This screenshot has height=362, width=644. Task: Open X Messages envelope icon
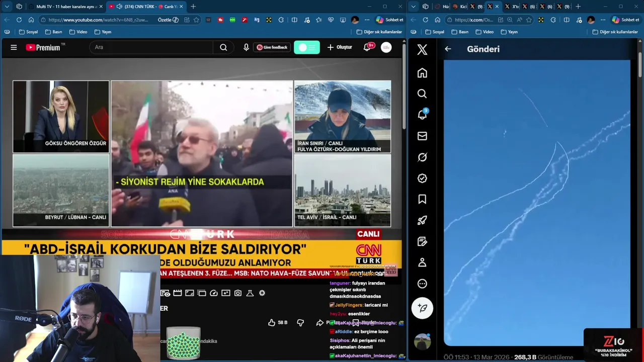[x=422, y=136]
